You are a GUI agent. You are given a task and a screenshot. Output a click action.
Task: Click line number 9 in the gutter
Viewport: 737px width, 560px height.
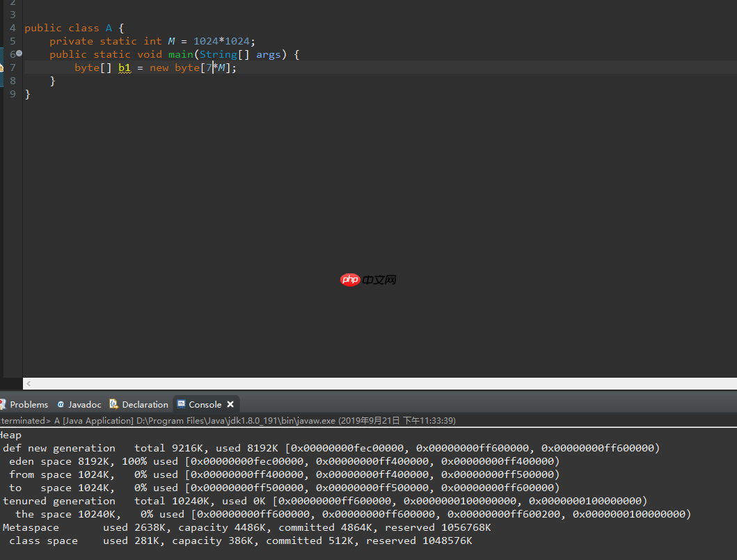13,94
